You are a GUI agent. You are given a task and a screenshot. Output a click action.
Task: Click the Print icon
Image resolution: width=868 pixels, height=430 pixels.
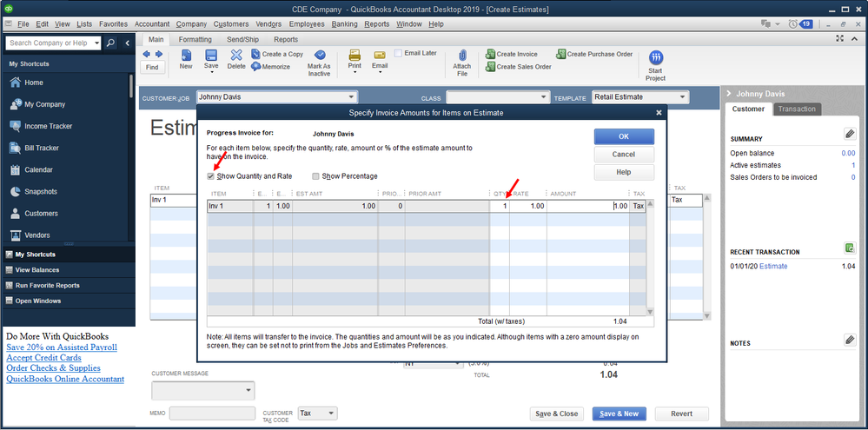click(x=354, y=55)
